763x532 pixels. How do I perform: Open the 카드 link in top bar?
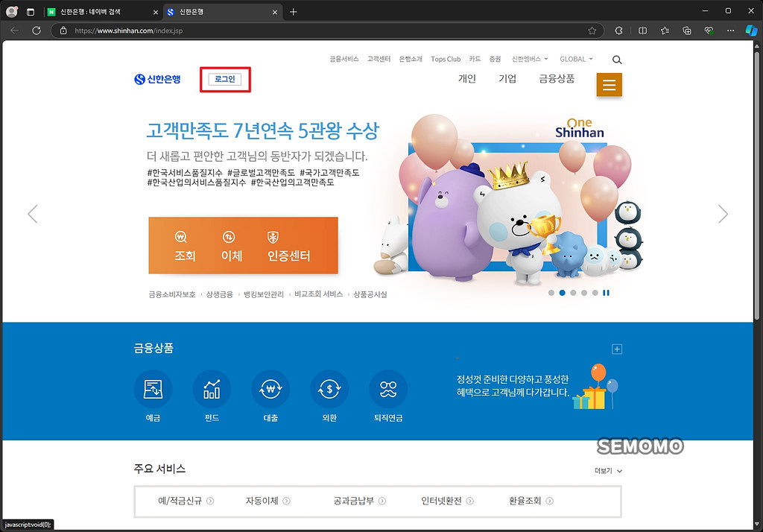click(x=475, y=59)
